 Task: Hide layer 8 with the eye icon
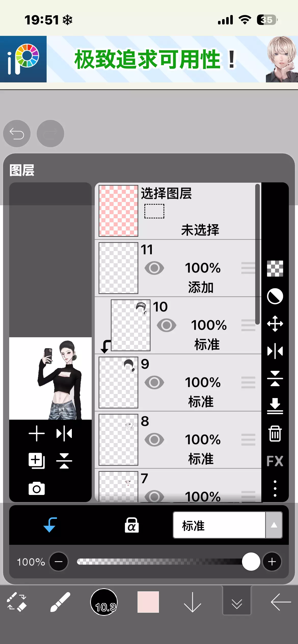click(x=154, y=440)
